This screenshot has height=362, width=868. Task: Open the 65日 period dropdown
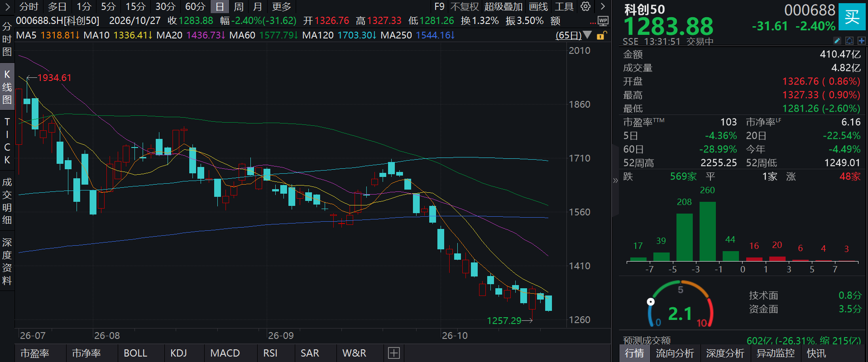coord(573,35)
